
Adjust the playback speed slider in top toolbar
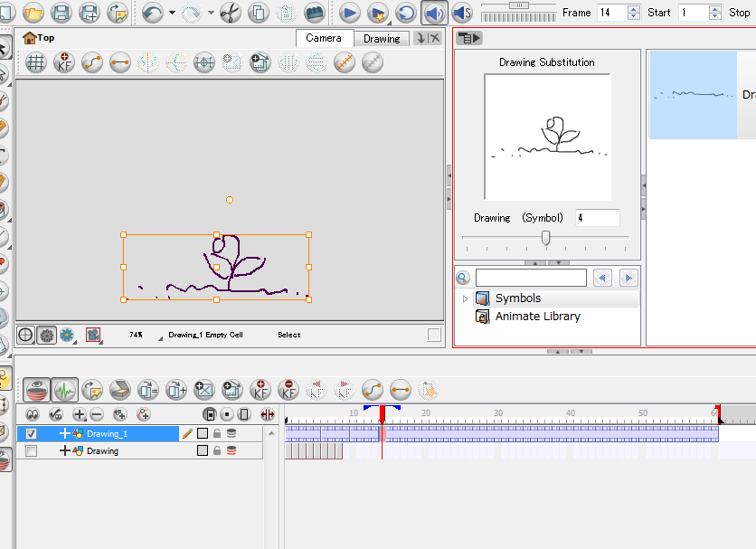pyautogui.click(x=519, y=5)
